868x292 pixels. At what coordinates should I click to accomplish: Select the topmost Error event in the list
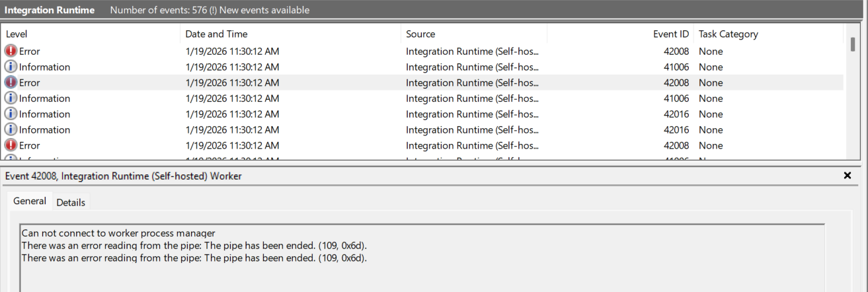[422, 51]
